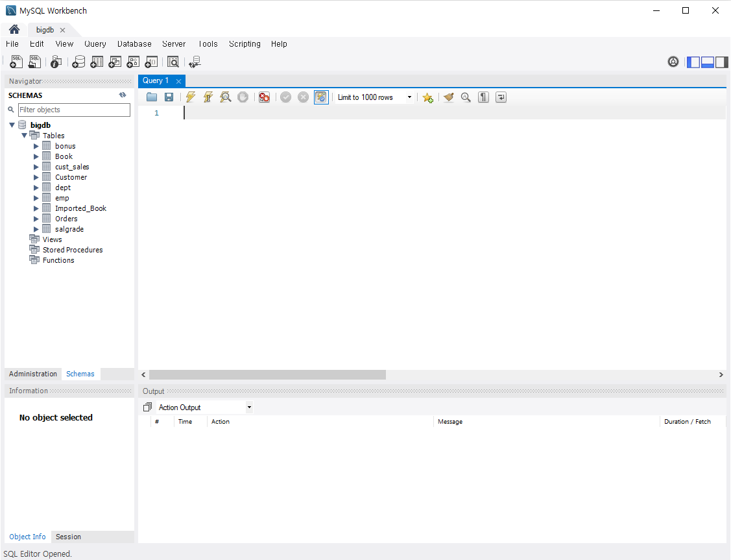Screen dimensions: 731x560
Task: Commit transaction checkmark icon
Action: [x=286, y=97]
